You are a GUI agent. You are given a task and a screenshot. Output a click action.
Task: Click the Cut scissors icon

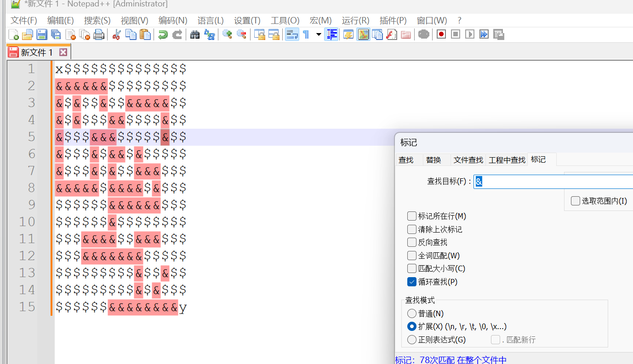click(x=116, y=34)
